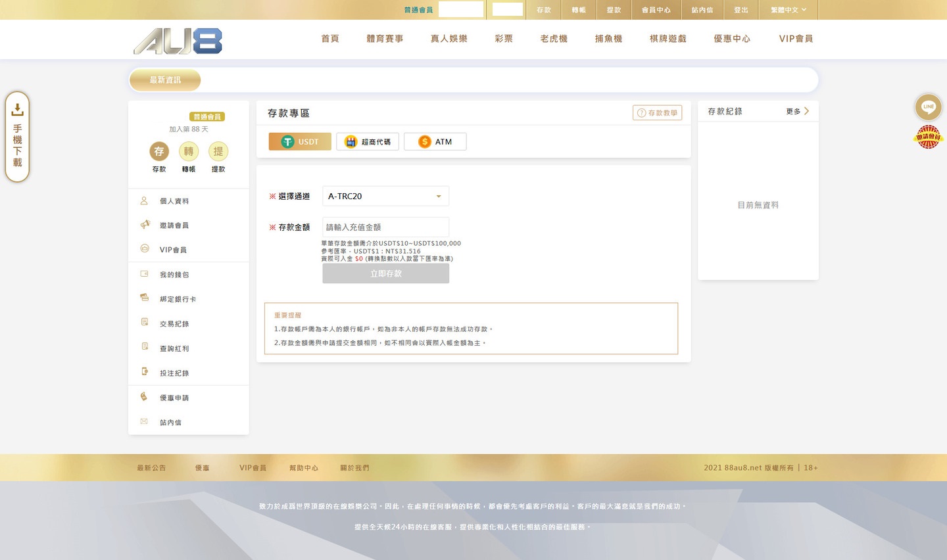Click the round withdraw 提 icon

coord(218,151)
